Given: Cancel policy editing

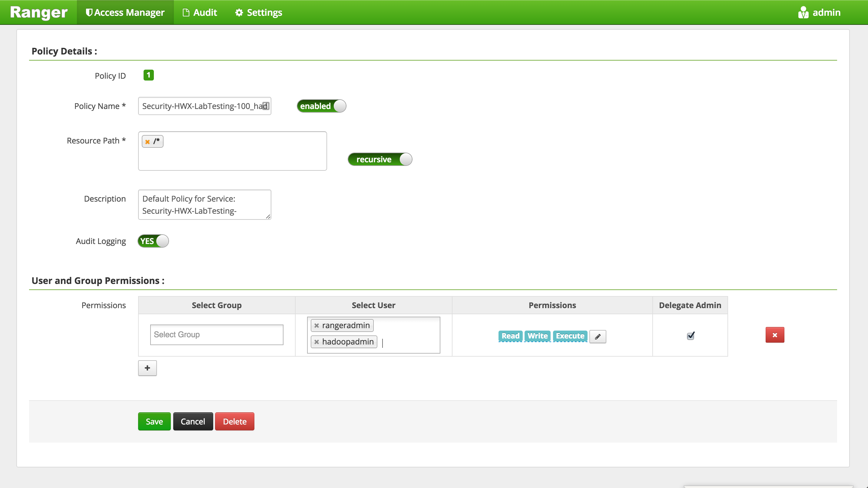Looking at the screenshot, I should click(x=193, y=422).
